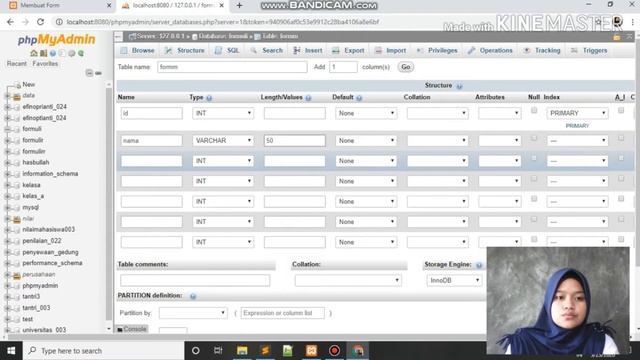Click the Go button
640x360 pixels.
click(x=405, y=67)
